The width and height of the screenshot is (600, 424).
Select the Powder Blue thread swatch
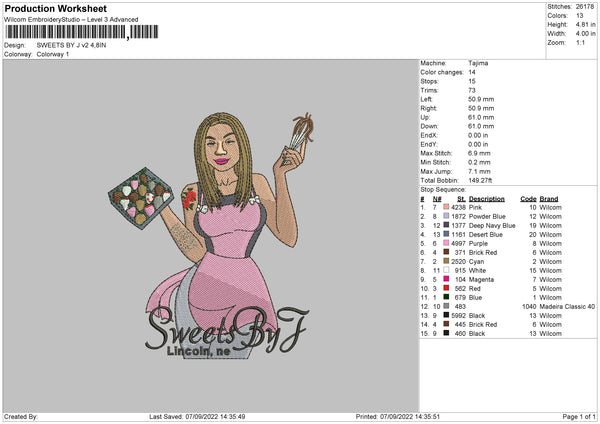[446, 216]
